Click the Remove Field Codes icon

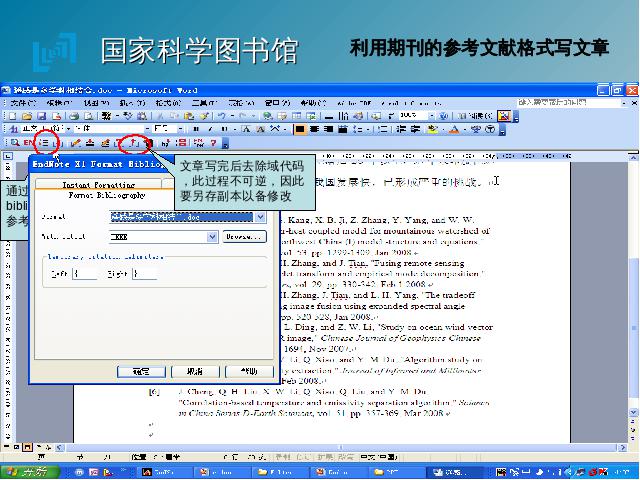click(x=135, y=143)
